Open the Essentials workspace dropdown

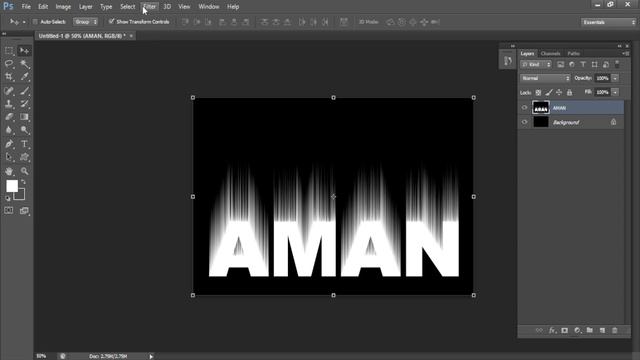tap(609, 22)
